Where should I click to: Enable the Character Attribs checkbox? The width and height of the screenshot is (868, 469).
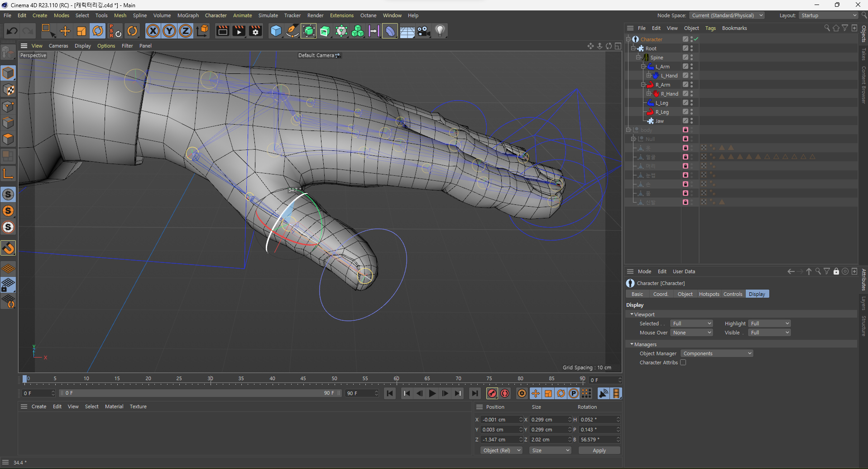(x=683, y=363)
